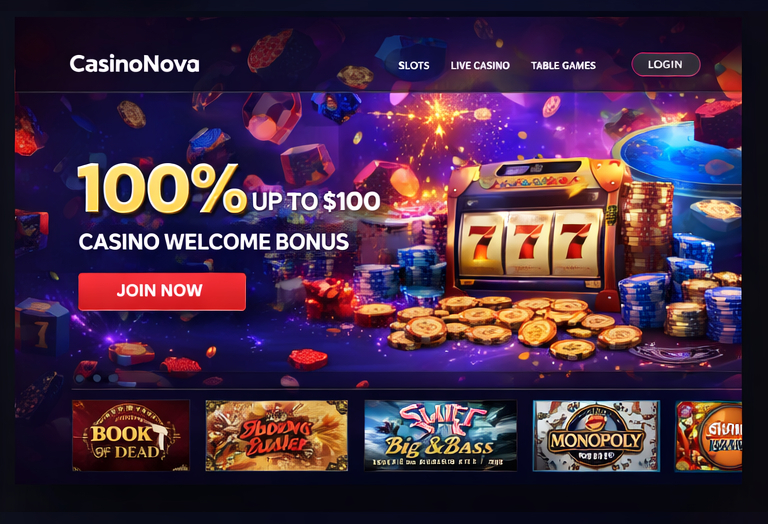Click the last 7 reel on slot machine

pyautogui.click(x=576, y=241)
